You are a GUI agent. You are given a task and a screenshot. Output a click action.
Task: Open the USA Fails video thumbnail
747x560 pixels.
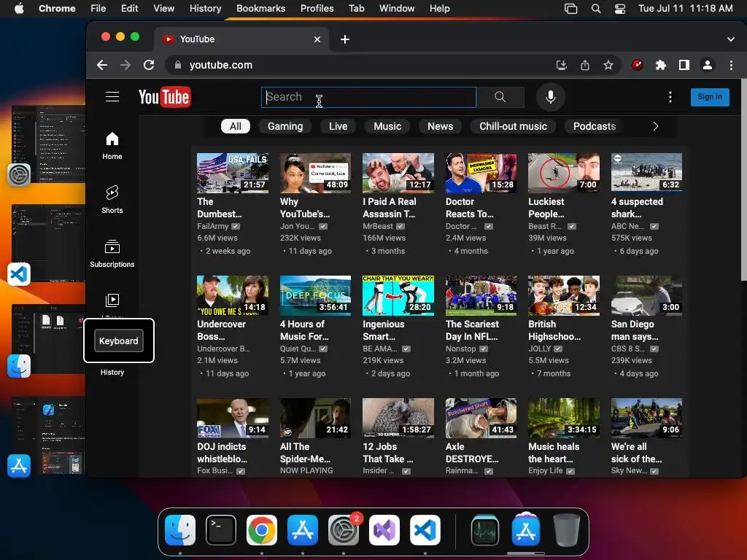233,173
